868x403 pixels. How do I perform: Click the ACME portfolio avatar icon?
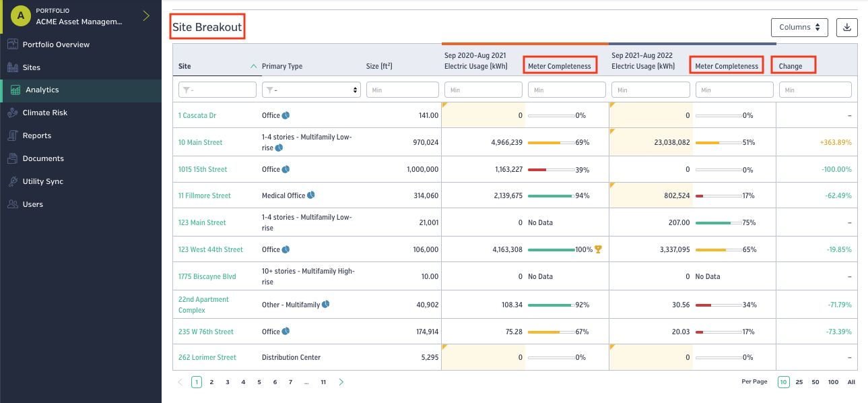point(20,16)
